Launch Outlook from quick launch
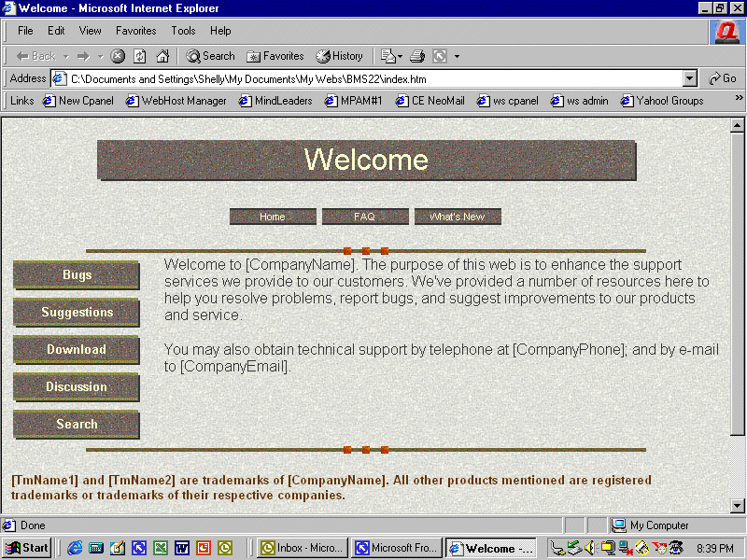 224,548
